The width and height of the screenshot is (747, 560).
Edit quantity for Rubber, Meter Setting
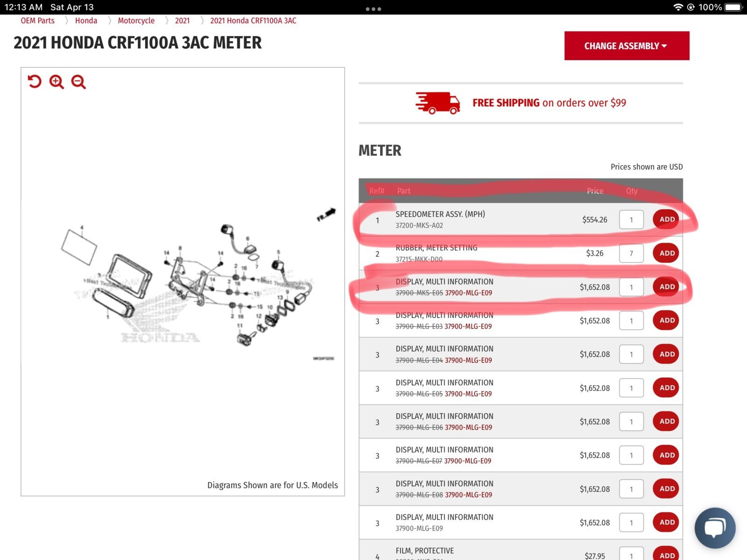pos(631,253)
